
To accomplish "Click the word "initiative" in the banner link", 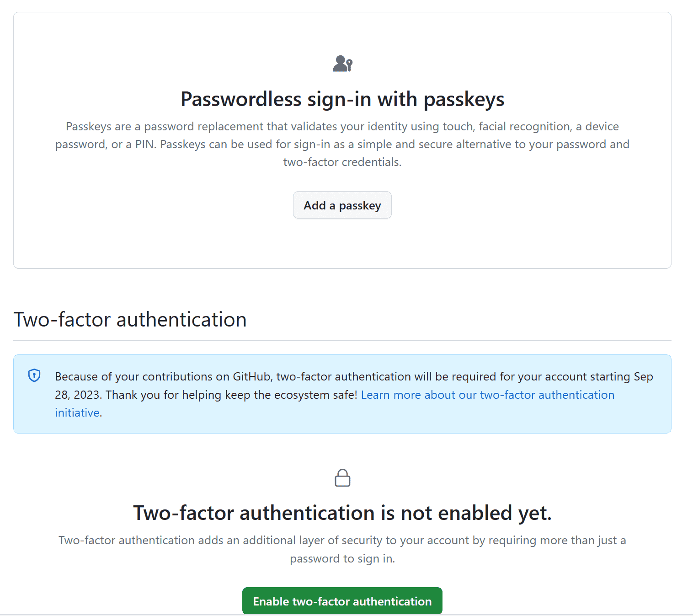I will (x=77, y=412).
